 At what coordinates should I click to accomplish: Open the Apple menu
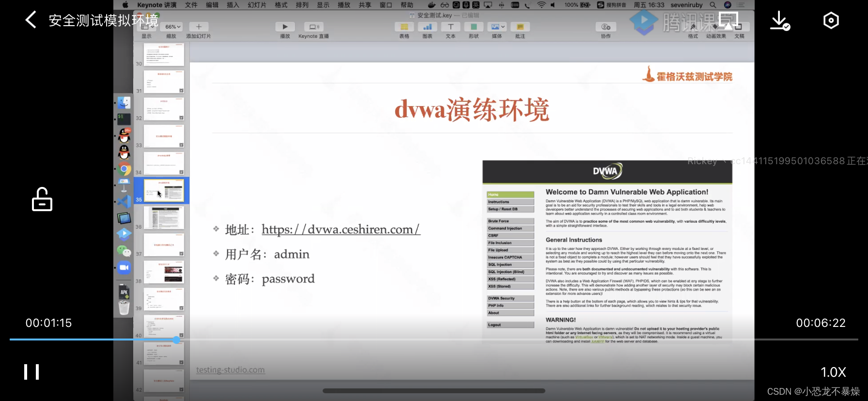click(x=125, y=5)
